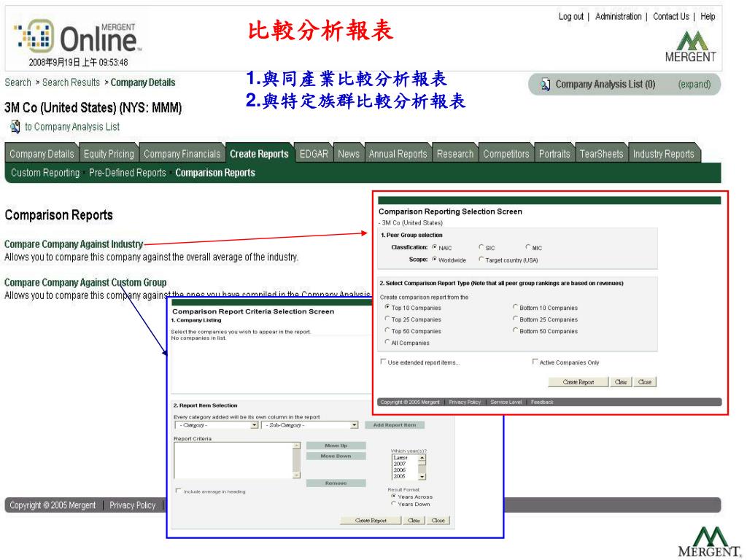Open the Annual Reports tab

coord(398,154)
